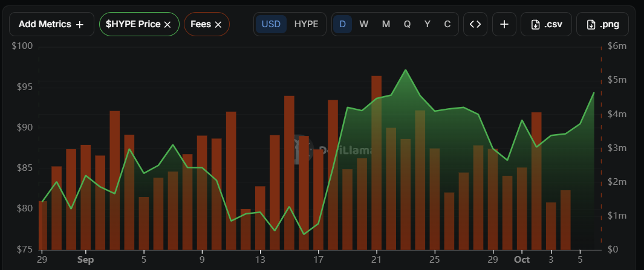Select the monthly (M) interval

pos(386,24)
